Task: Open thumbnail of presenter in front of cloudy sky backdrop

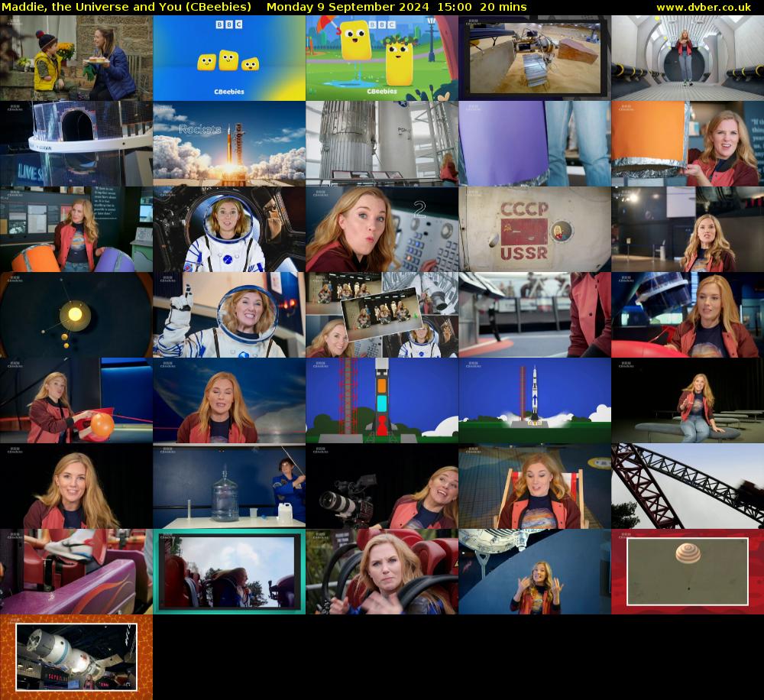Action: [x=229, y=400]
